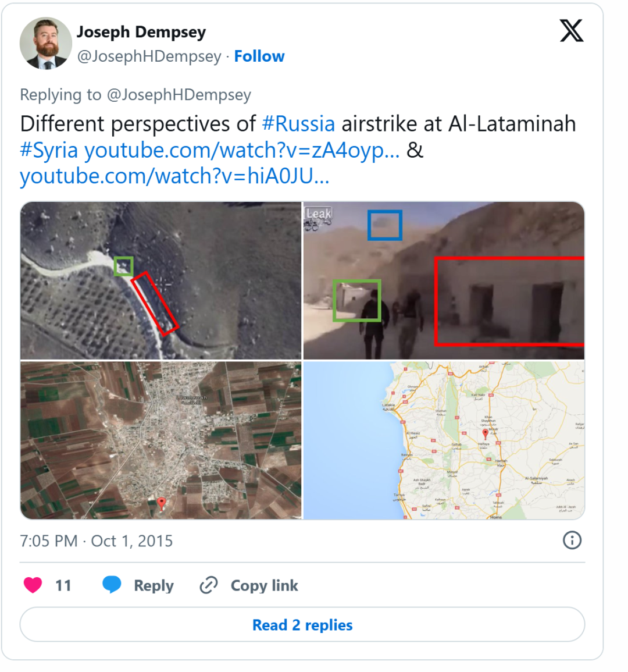628x672 pixels.
Task: Click the red map pin on road map
Action: tap(485, 434)
